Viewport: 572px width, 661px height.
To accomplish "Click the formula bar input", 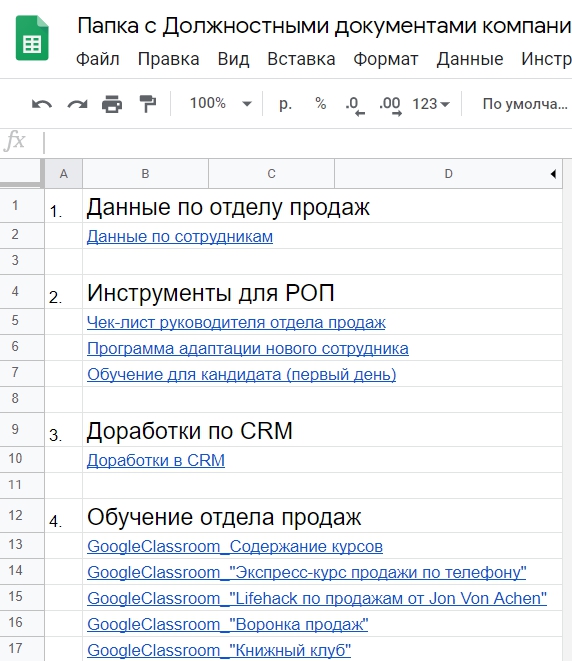I will (x=308, y=142).
